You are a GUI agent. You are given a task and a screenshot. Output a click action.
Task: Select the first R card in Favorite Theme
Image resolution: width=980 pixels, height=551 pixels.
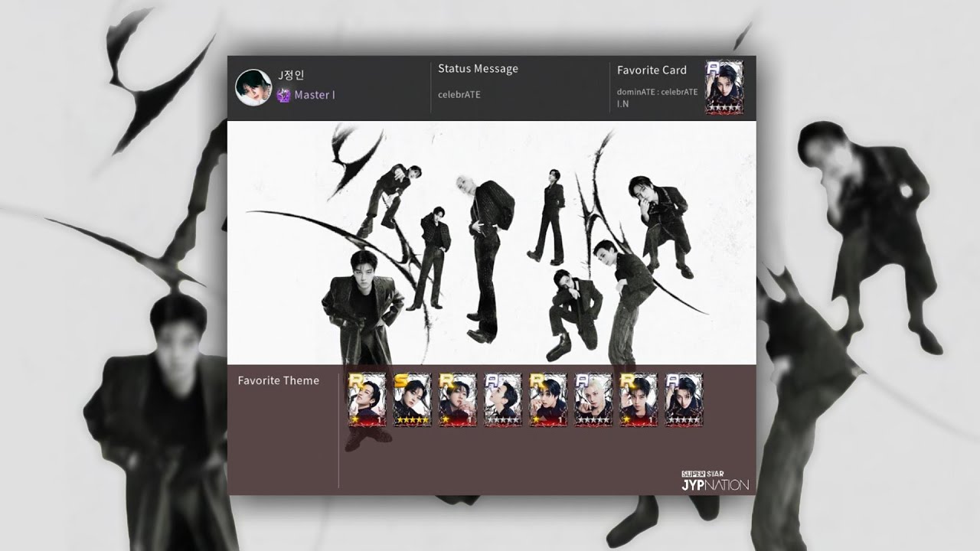point(366,399)
